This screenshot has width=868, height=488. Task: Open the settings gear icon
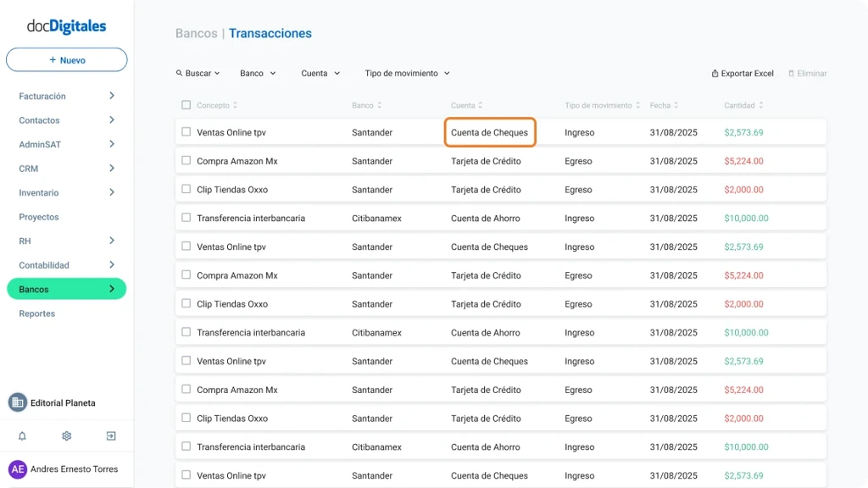click(x=66, y=435)
